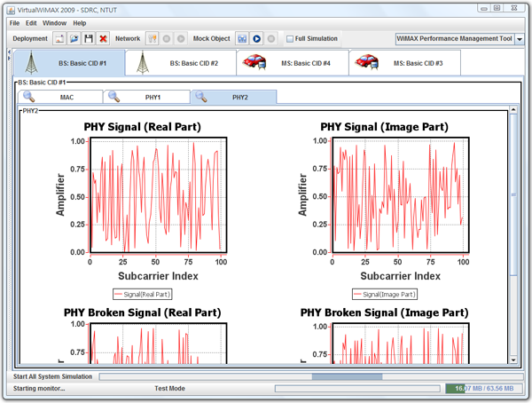Click the Mock Object stop button
532x403 pixels.
[271, 39]
